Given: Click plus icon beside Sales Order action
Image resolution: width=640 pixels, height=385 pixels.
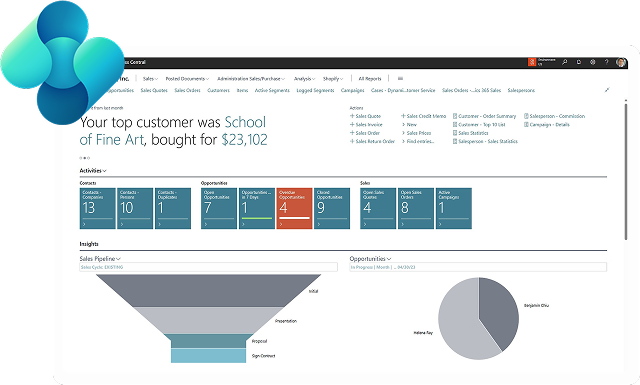Looking at the screenshot, I should click(352, 133).
